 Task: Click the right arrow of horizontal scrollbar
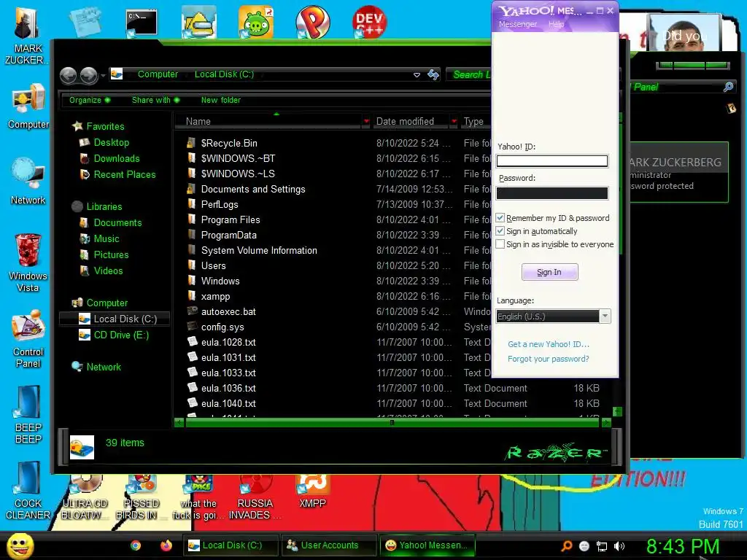click(606, 422)
